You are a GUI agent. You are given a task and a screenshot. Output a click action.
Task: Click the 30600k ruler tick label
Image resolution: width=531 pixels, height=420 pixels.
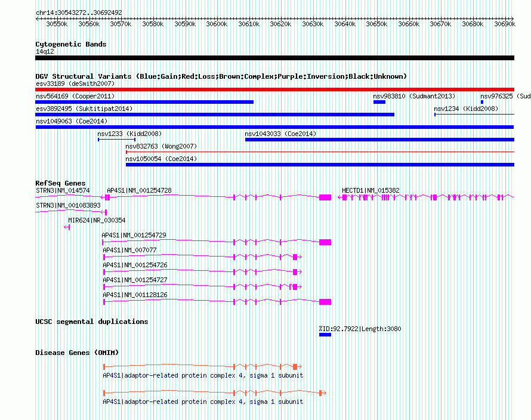coord(217,24)
